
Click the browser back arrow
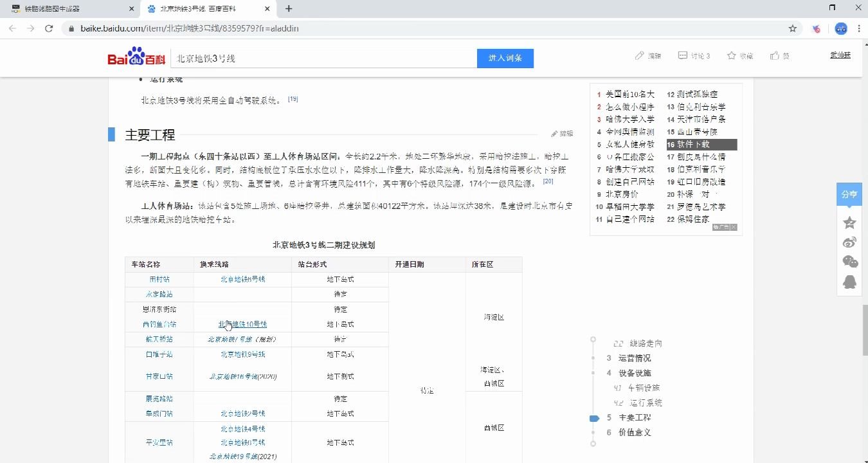[x=12, y=28]
